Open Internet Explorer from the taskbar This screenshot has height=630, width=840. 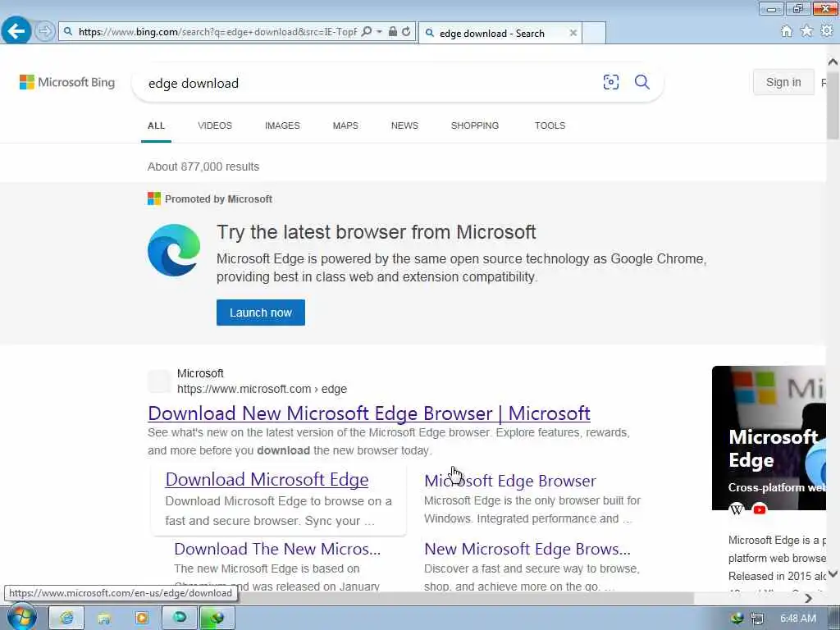point(66,619)
